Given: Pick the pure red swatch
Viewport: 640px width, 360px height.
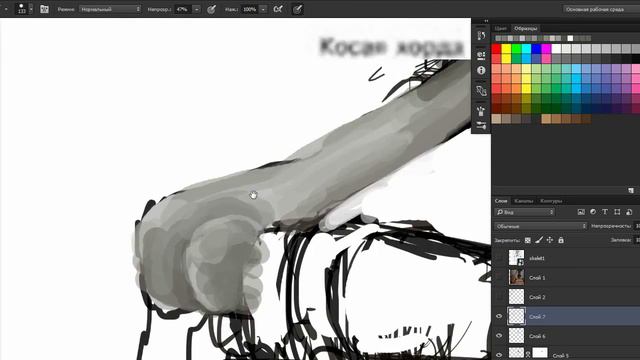Looking at the screenshot, I should click(x=496, y=49).
